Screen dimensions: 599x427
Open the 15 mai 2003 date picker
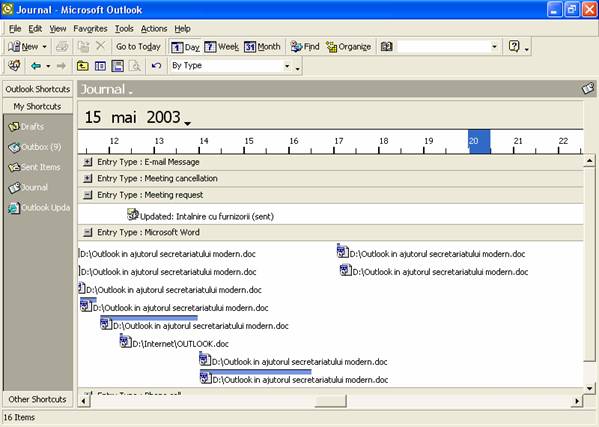click(x=138, y=117)
